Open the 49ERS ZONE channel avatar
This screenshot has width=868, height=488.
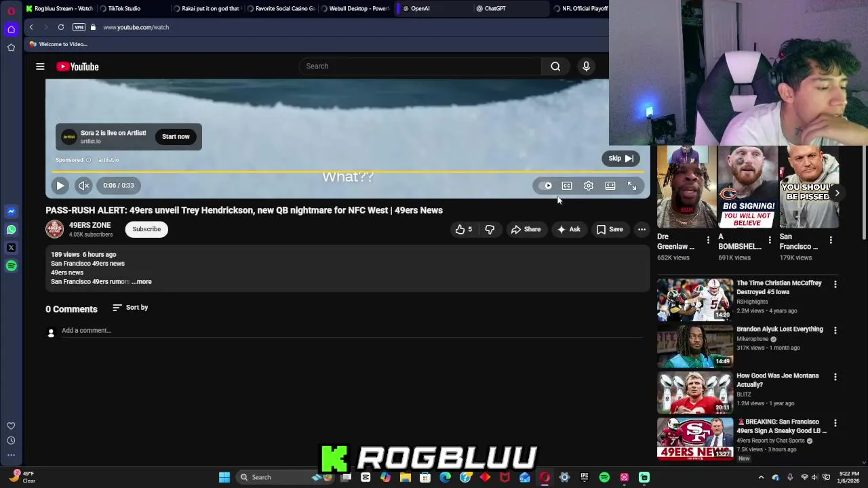point(54,229)
